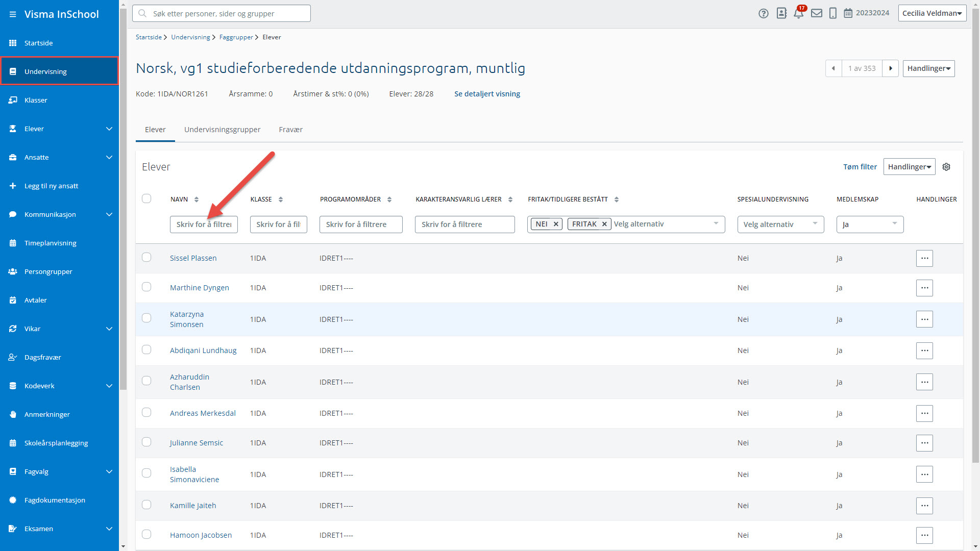Viewport: 980px width, 551px height.
Task: Click Tøm filter link
Action: point(860,167)
